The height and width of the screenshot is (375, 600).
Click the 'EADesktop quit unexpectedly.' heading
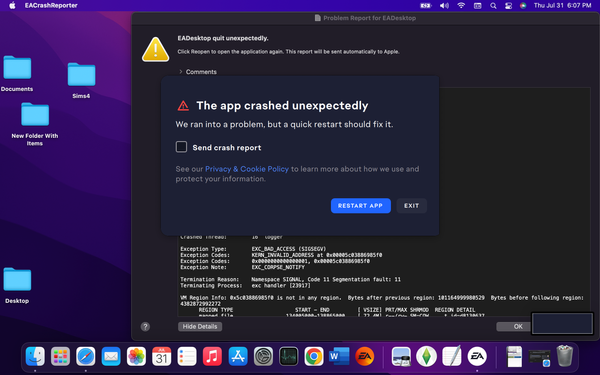pyautogui.click(x=223, y=38)
